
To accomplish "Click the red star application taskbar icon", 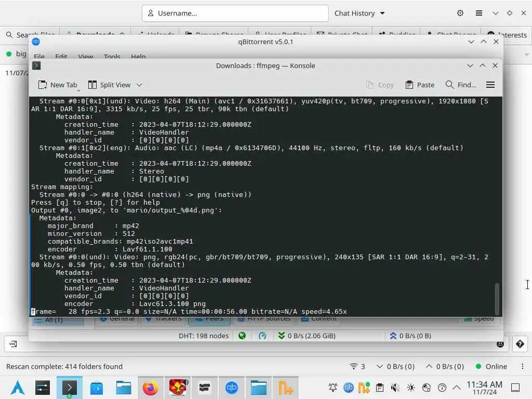I will [178, 388].
